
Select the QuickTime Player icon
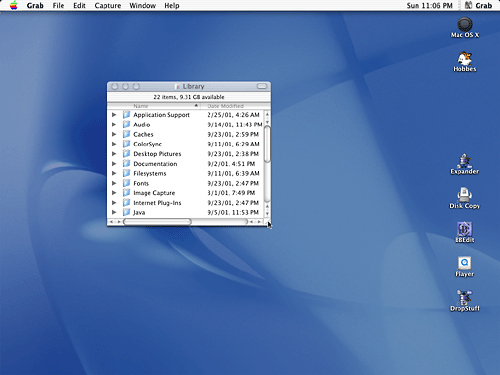click(465, 263)
